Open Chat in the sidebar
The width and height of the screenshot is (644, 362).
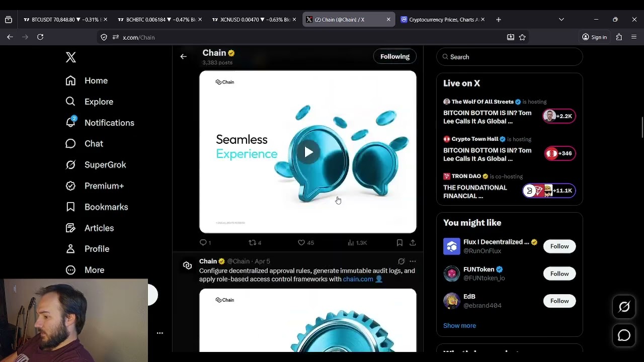click(84, 144)
